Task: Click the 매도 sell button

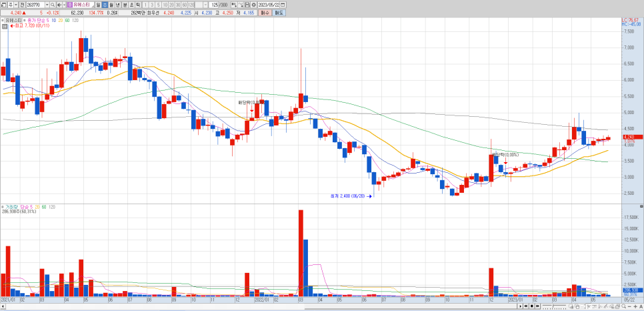Action: pyautogui.click(x=279, y=13)
